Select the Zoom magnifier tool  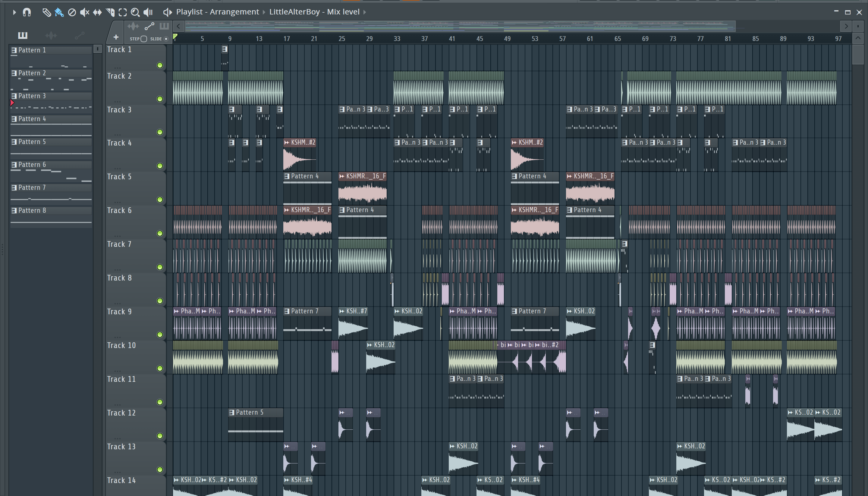[135, 12]
